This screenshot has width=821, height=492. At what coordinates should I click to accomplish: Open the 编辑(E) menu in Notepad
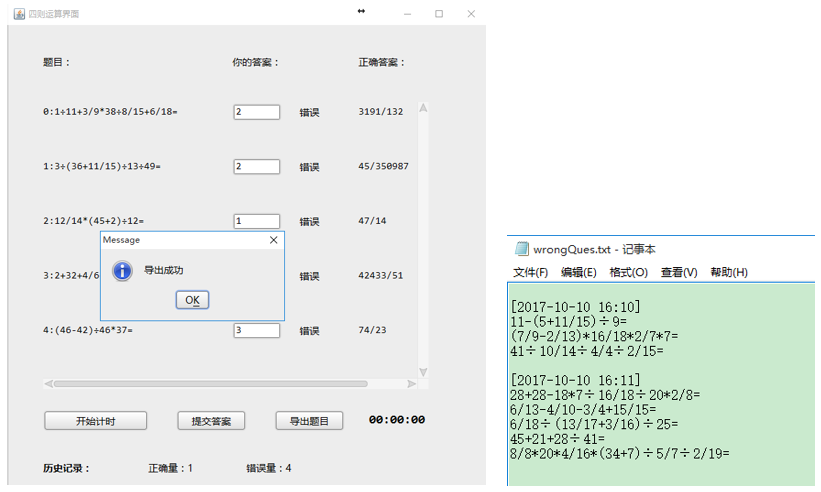tap(579, 272)
